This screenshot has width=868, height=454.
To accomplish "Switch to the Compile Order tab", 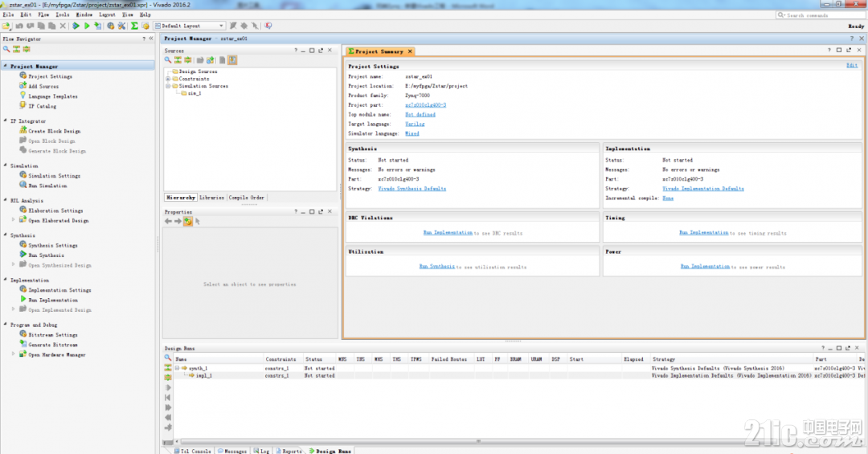I will (247, 198).
